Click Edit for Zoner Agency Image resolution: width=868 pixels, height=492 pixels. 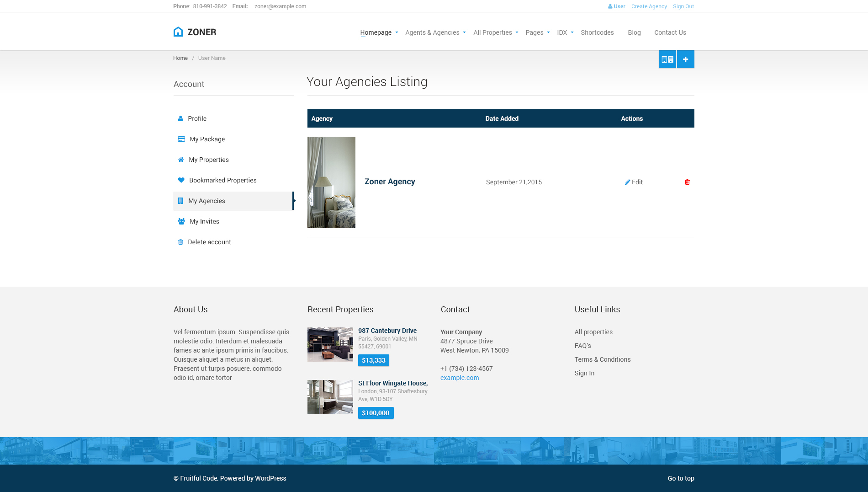tap(637, 182)
